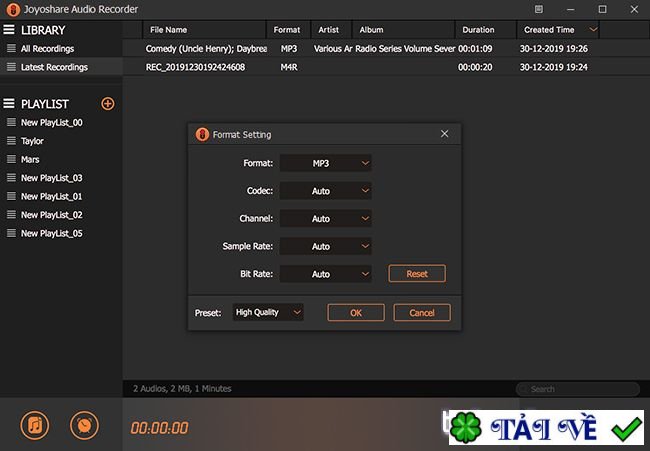Viewport: 650px width, 451px height.
Task: Open the Format dropdown showing MP3
Action: (325, 163)
